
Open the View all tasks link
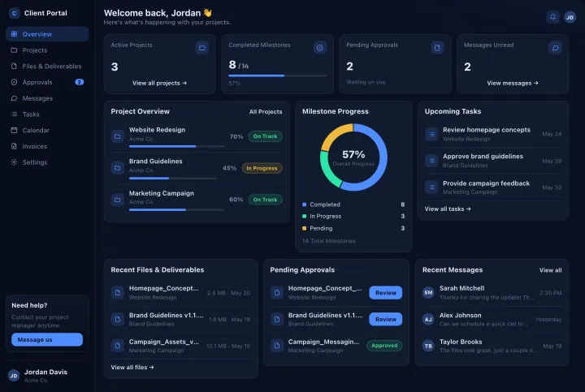pyautogui.click(x=448, y=209)
